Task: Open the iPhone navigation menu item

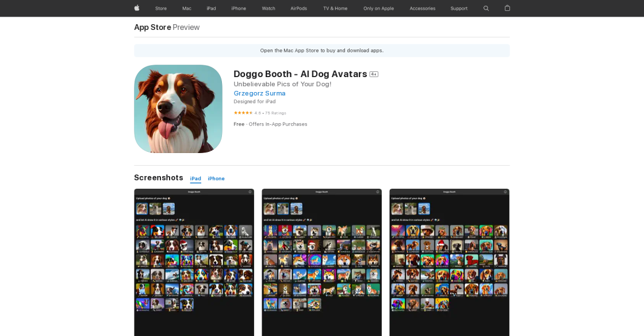Action: 239,8
